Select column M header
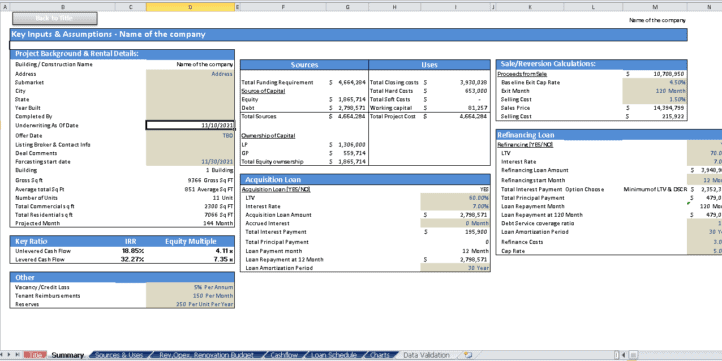The width and height of the screenshot is (722, 361). coord(655,7)
